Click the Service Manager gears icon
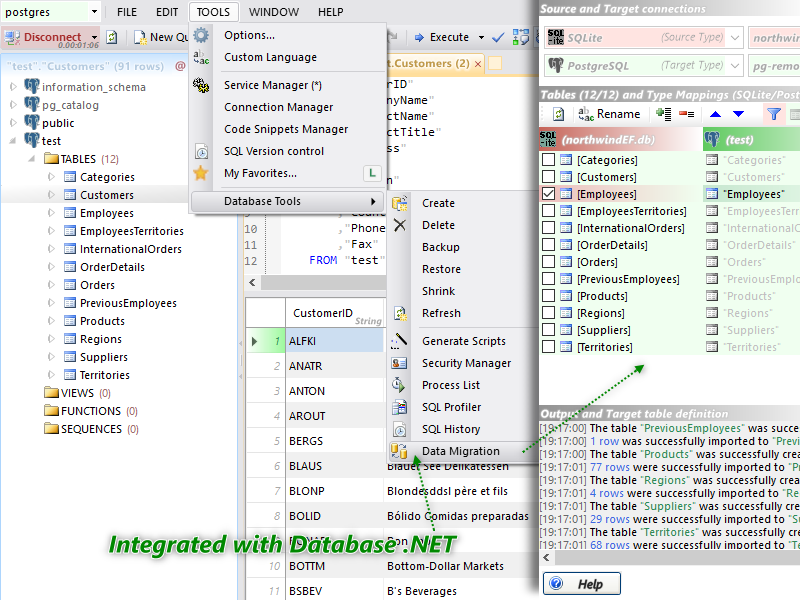800x600 pixels. (201, 85)
